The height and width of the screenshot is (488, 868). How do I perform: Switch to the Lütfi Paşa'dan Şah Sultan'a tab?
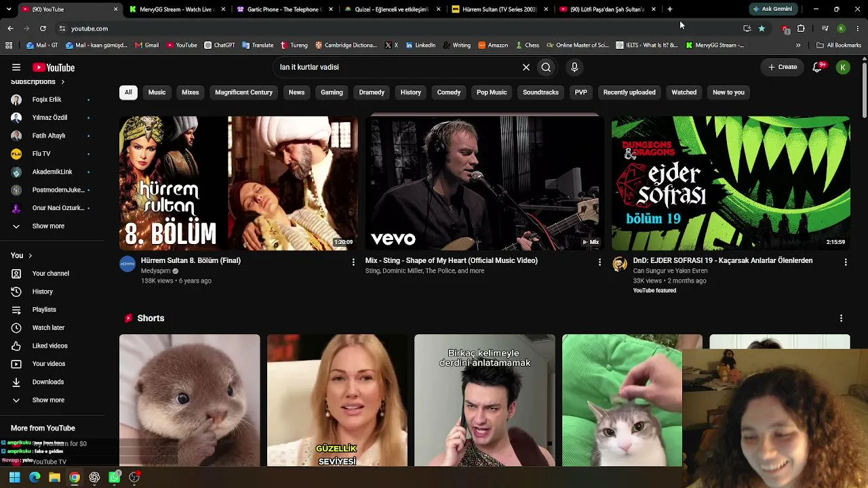pyautogui.click(x=607, y=9)
